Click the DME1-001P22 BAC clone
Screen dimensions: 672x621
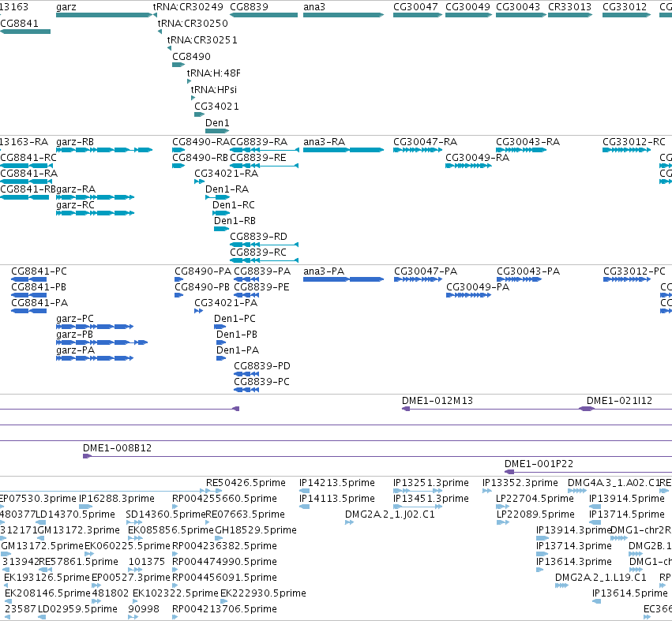(588, 472)
